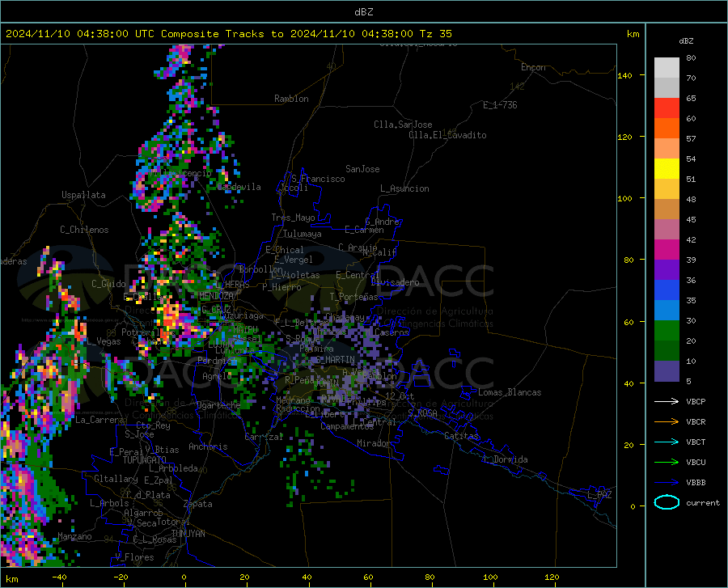Select the light blue 30-35 dBZ swatch
Screen dimensions: 728x588
pos(667,311)
